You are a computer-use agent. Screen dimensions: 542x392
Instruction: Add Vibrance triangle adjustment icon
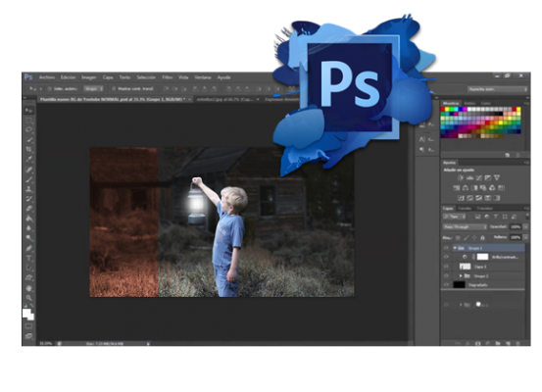pyautogui.click(x=497, y=177)
